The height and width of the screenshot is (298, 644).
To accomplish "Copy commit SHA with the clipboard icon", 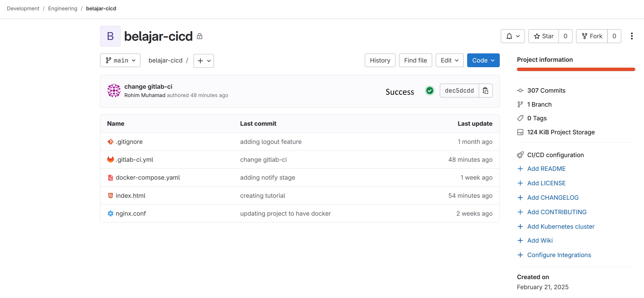I will [x=485, y=91].
